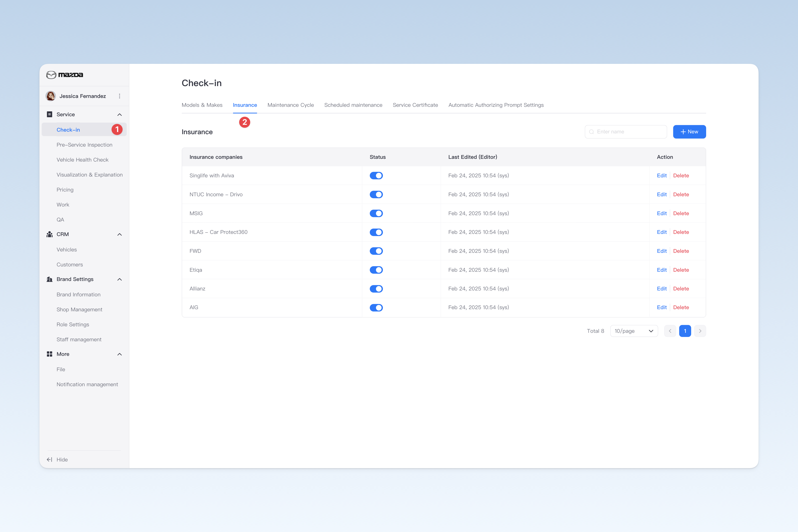The image size is (798, 532).
Task: Open Pre-Service Inspection in the sidebar
Action: tap(85, 145)
